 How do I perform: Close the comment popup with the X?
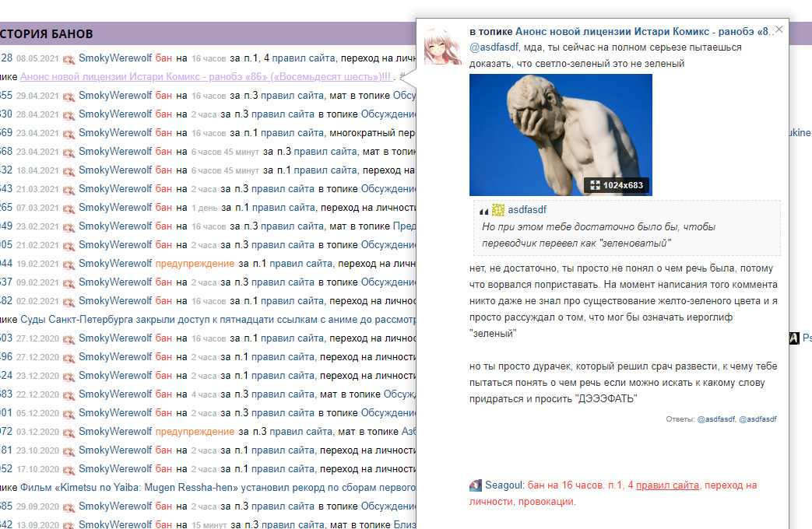coord(779,30)
